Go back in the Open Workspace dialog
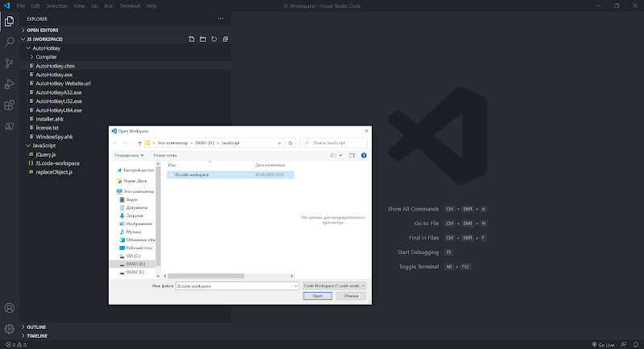 [x=115, y=143]
